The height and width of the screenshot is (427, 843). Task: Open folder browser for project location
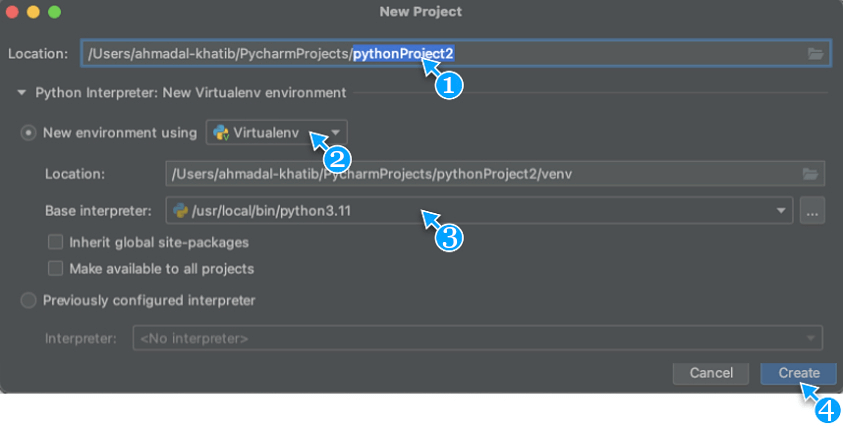click(815, 54)
